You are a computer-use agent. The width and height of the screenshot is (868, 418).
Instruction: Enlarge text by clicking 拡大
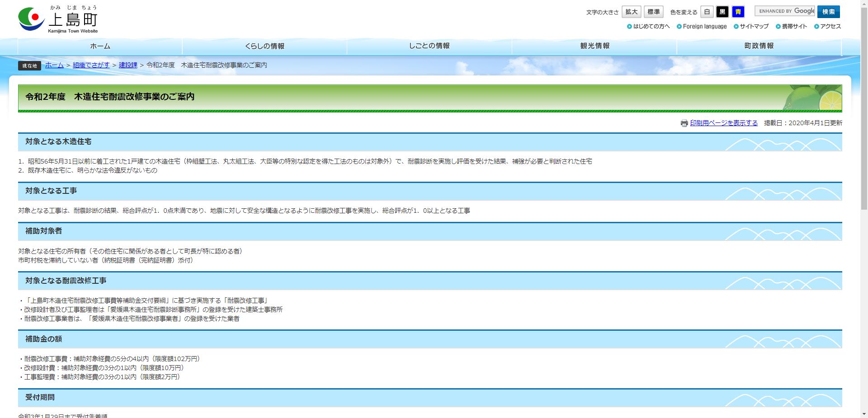pyautogui.click(x=631, y=12)
